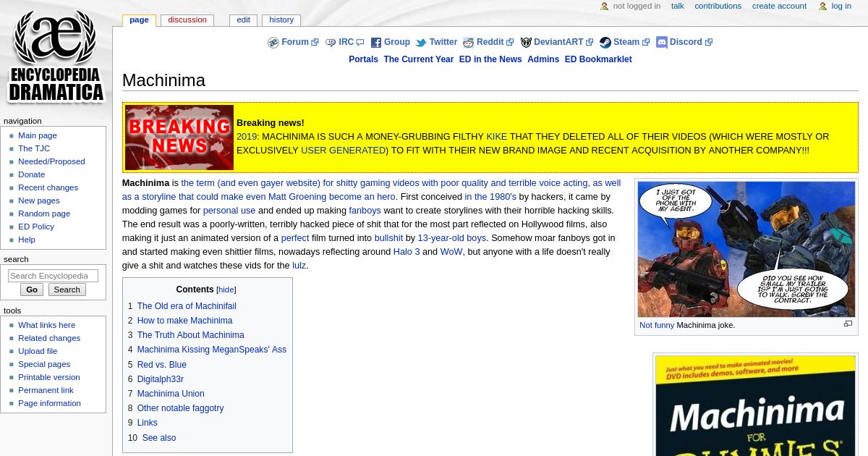Open the contributions link
The width and height of the screenshot is (868, 456).
[718, 6]
